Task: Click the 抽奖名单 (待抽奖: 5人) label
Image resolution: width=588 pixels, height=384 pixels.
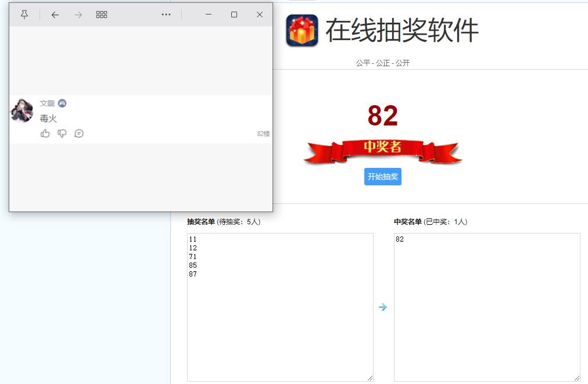Action: (224, 221)
